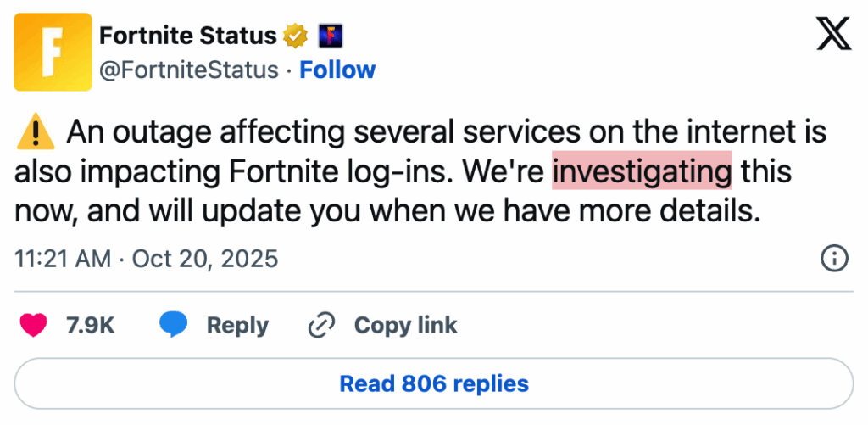868x425 pixels.
Task: Click the chain link icon
Action: click(322, 325)
